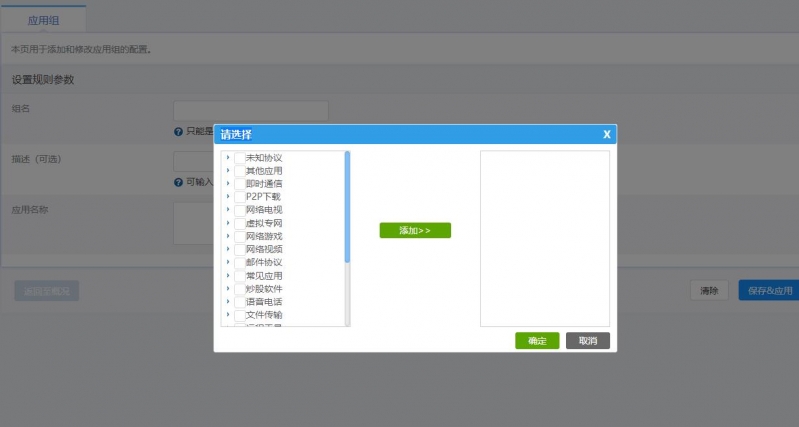Expand the 邮件协议 tree node arrow
799x427 pixels.
click(x=228, y=262)
